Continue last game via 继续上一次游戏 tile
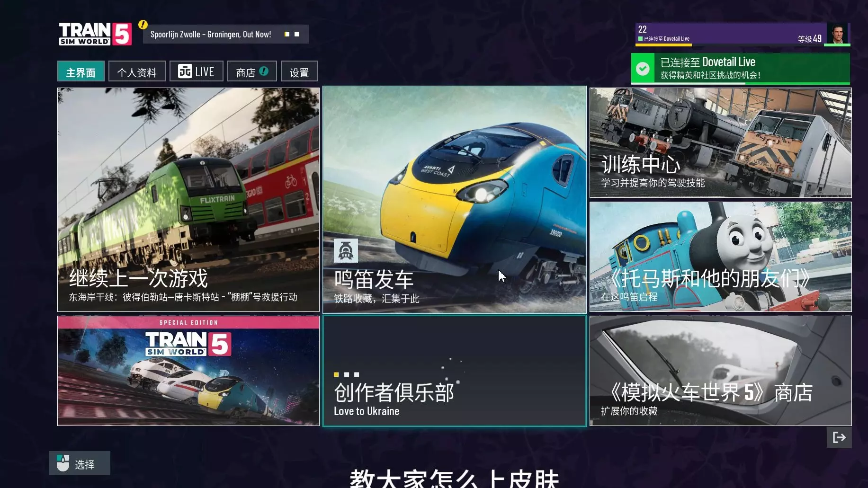This screenshot has width=868, height=488. (188, 200)
